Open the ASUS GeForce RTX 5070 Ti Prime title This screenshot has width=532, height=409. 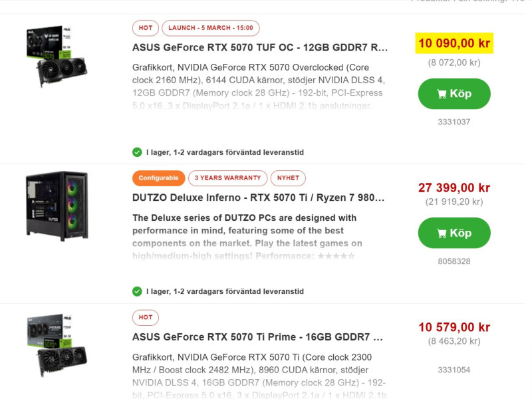(x=257, y=337)
